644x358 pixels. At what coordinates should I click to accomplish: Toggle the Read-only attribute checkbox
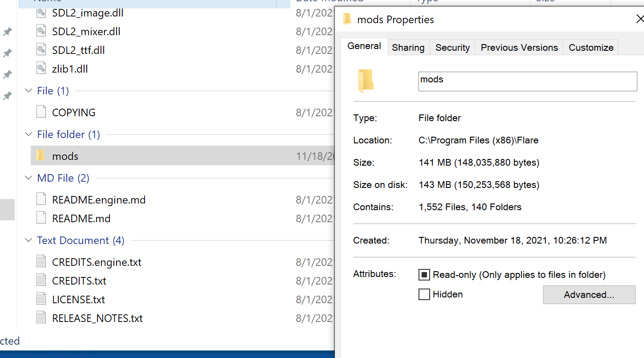[x=424, y=275]
